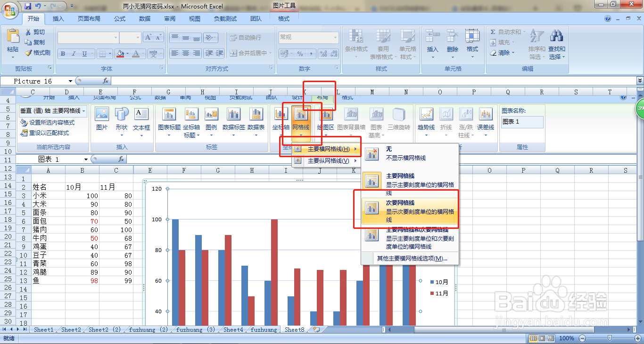Screen dimensions: 644x344
Task: Open 单元格样式 cell styles gallery
Action: 407,44
